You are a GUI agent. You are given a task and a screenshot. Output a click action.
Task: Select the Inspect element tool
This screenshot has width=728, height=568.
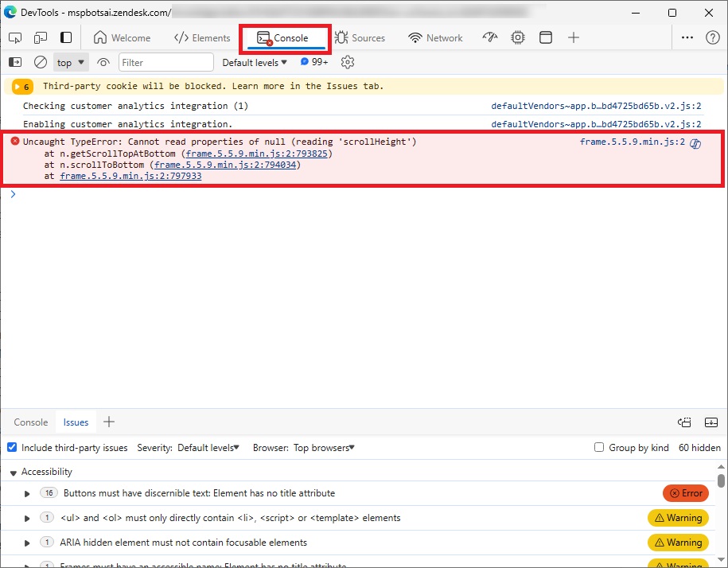(x=14, y=37)
